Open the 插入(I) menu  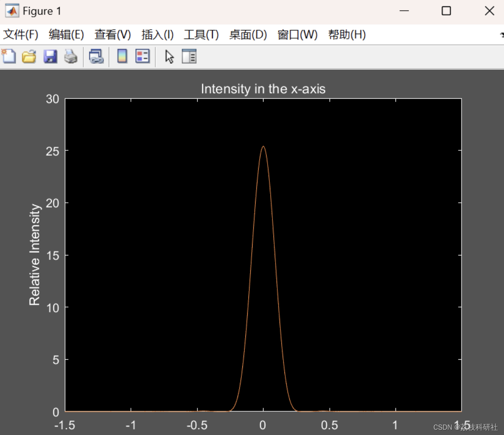(158, 34)
